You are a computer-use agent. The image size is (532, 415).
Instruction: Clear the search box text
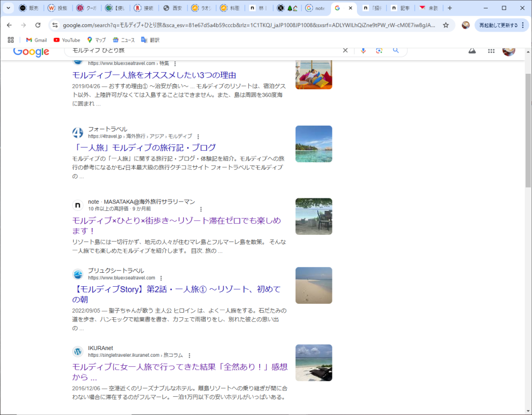[345, 50]
